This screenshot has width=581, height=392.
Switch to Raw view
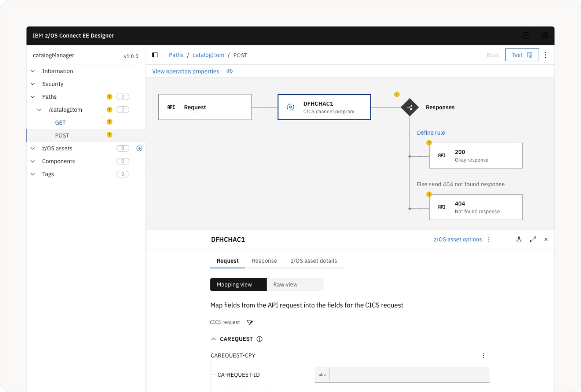click(x=295, y=285)
